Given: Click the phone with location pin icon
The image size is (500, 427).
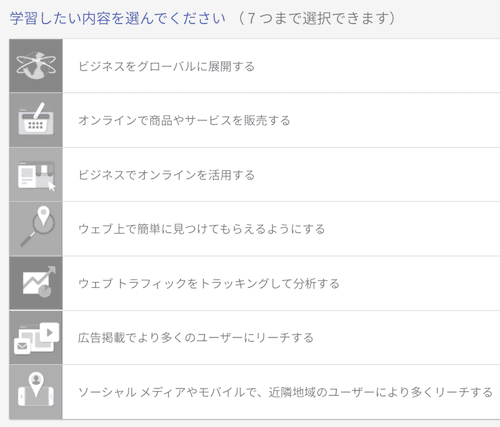Looking at the screenshot, I should tap(36, 392).
